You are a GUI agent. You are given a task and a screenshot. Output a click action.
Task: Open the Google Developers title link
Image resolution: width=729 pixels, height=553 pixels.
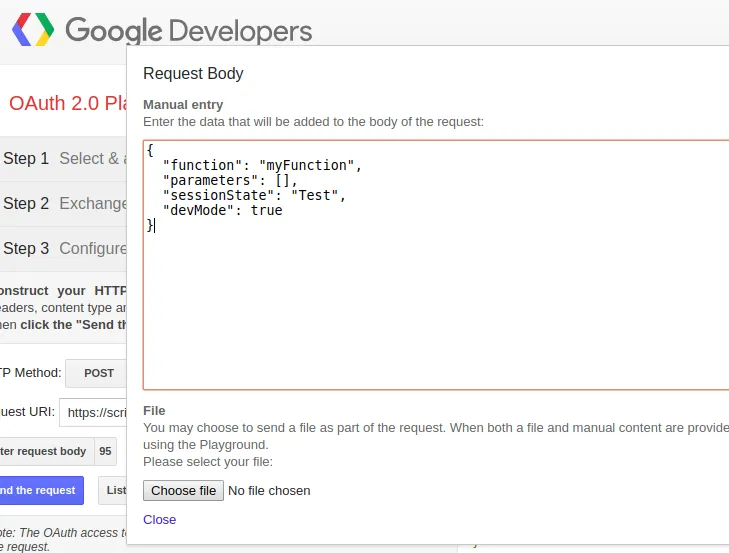[188, 31]
